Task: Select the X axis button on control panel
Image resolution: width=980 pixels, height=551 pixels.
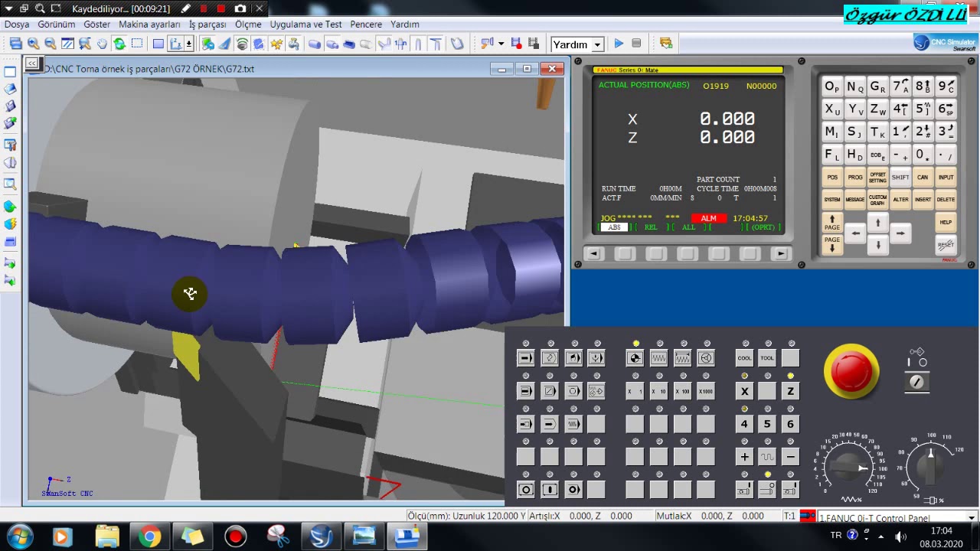Action: pyautogui.click(x=744, y=391)
